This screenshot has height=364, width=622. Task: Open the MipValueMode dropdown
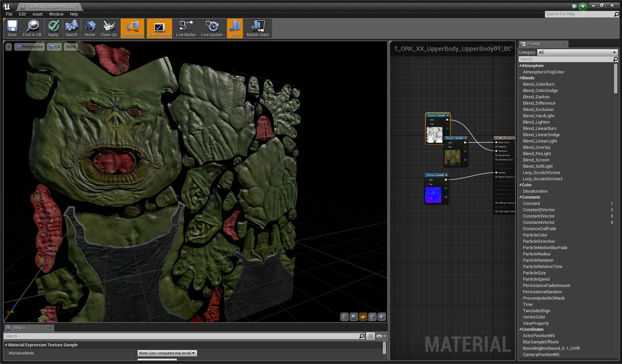point(167,353)
